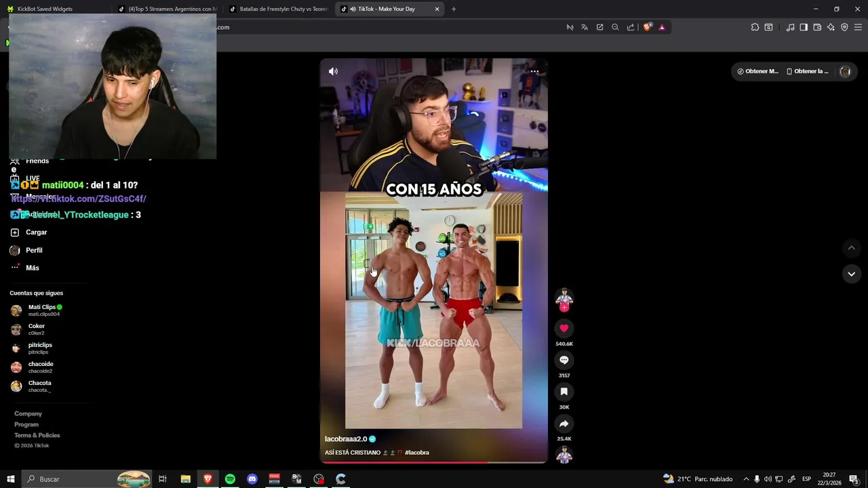
Task: Open the media control music note icon
Action: coord(790,27)
